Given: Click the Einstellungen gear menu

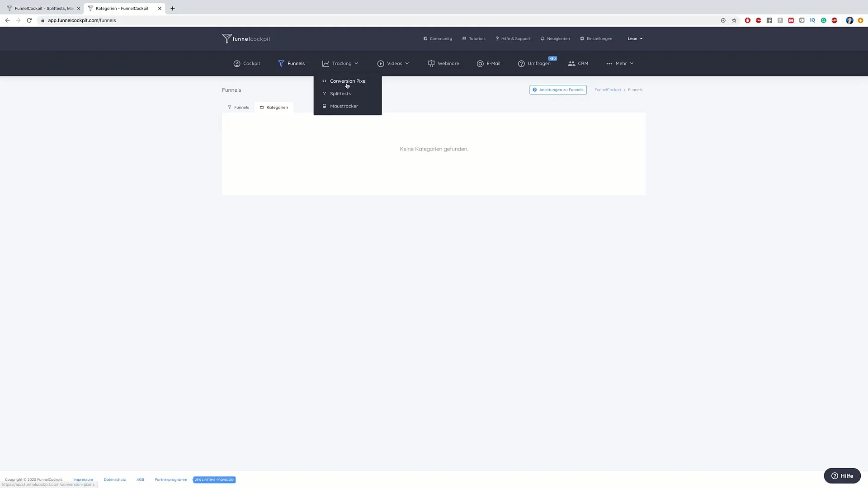Looking at the screenshot, I should [x=595, y=38].
